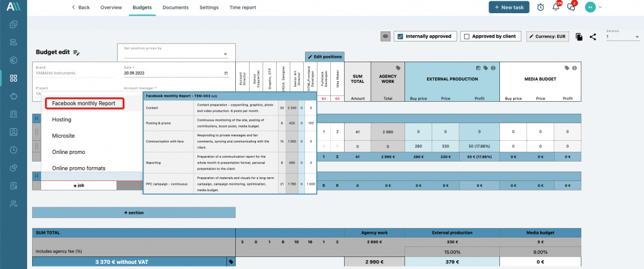Check the Approved by client checkbox
The image size is (644, 269).
click(466, 36)
